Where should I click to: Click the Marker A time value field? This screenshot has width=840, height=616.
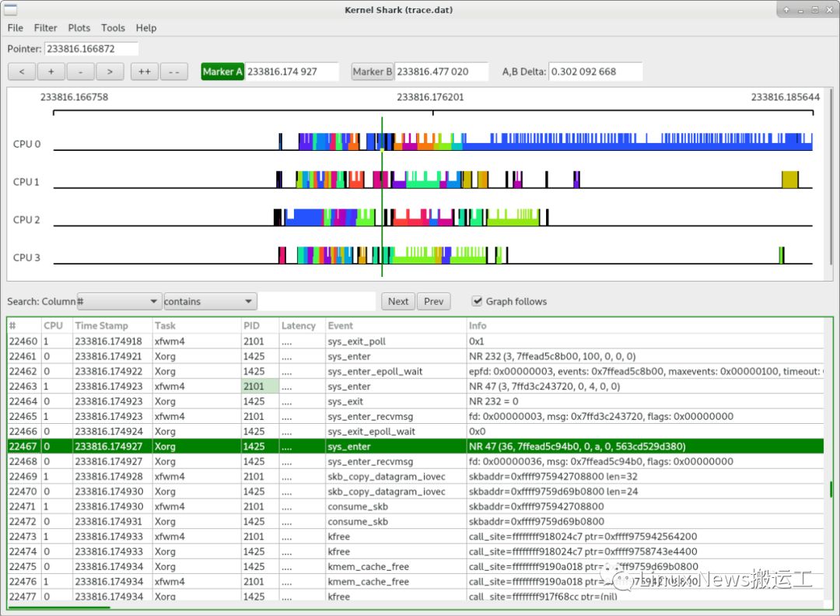coord(292,72)
